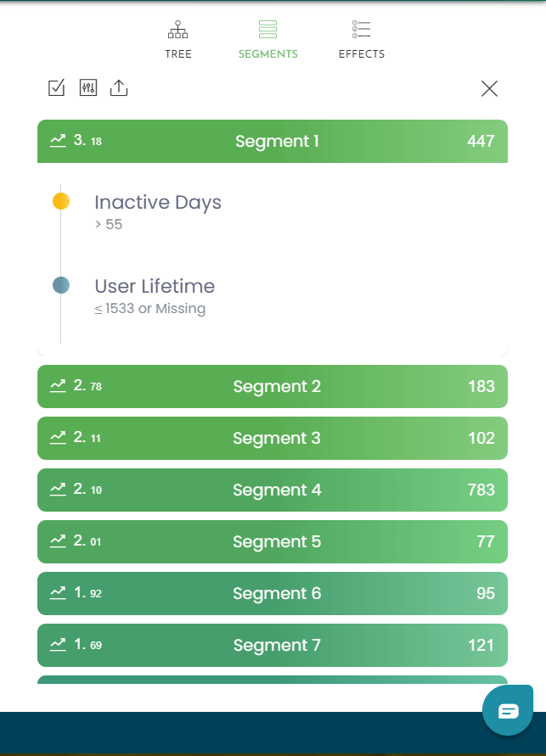Expand Segment 5 row
Viewport: 546px width, 756px height.
(x=273, y=541)
